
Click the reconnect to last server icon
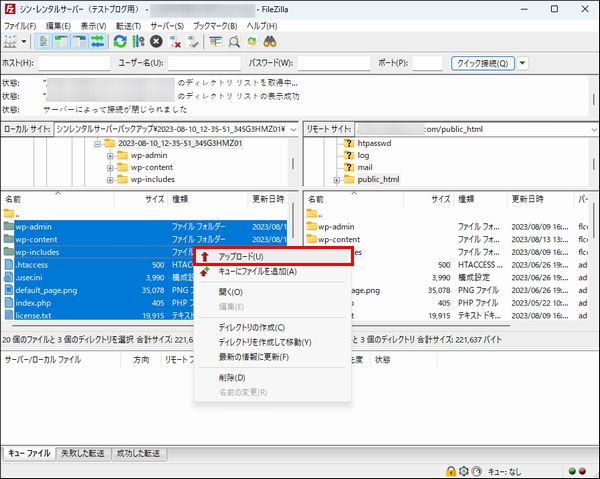193,41
